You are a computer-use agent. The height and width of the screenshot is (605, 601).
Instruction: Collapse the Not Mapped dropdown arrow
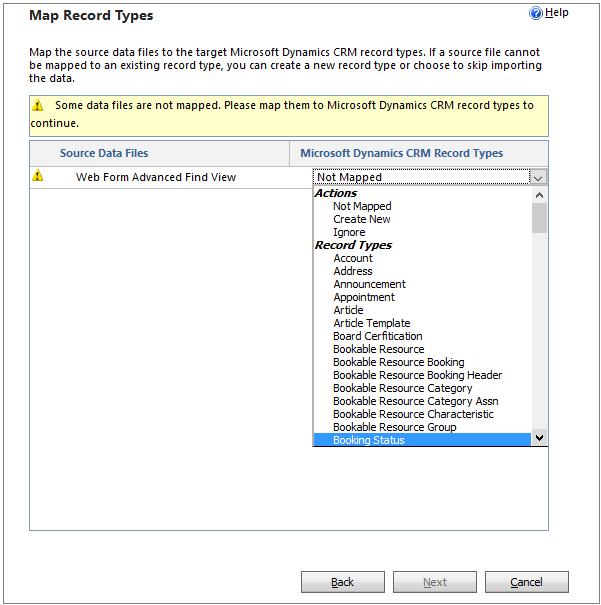coord(538,177)
